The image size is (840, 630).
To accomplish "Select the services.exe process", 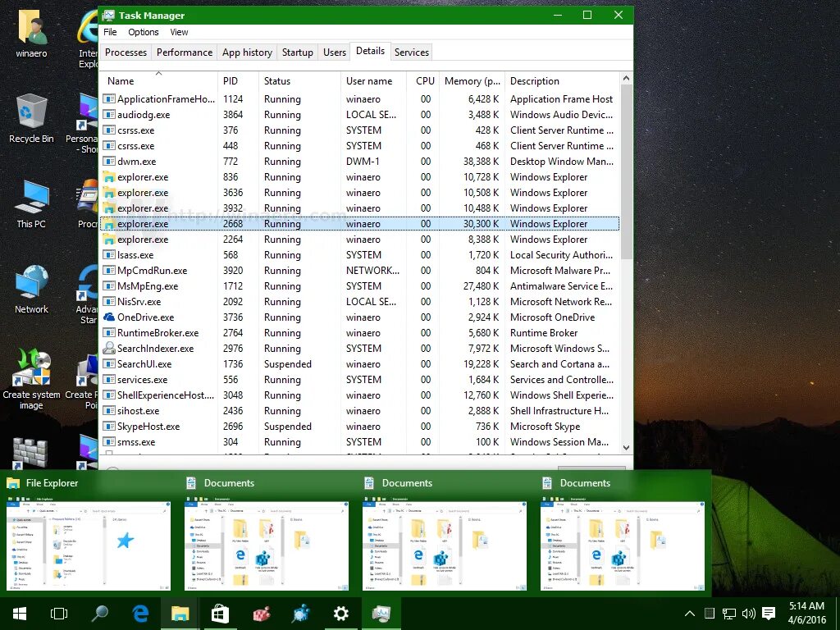I will (359, 379).
